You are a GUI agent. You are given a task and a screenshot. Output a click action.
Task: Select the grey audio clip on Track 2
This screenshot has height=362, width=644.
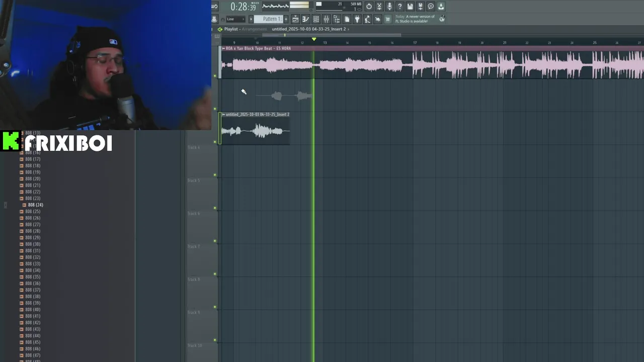(x=285, y=96)
